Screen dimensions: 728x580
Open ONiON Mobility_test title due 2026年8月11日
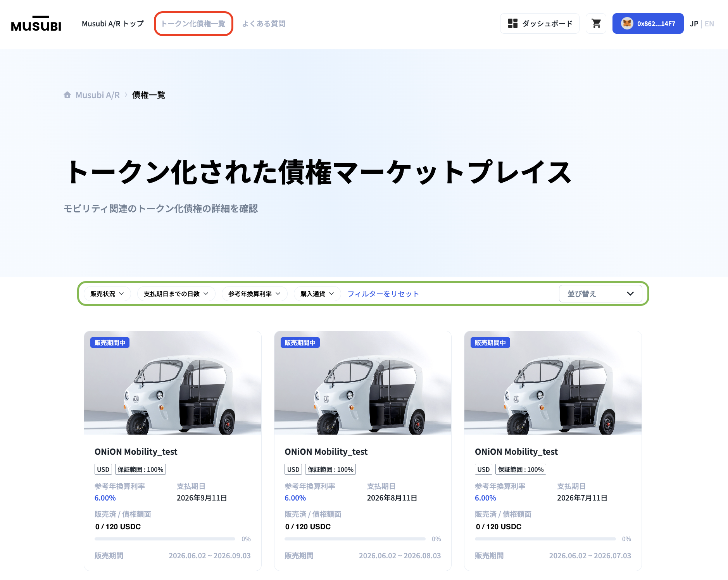pos(326,452)
